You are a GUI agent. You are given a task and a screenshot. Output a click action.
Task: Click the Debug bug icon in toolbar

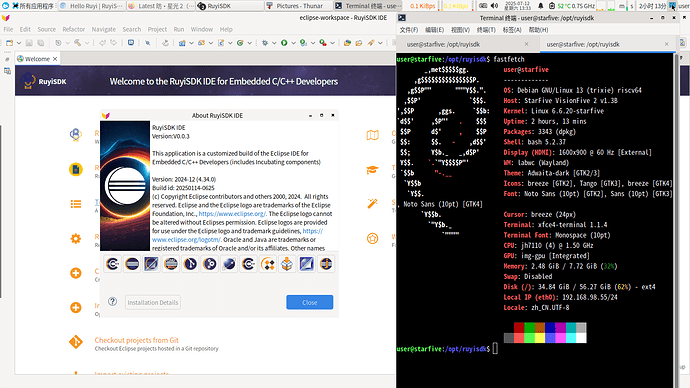265,43
